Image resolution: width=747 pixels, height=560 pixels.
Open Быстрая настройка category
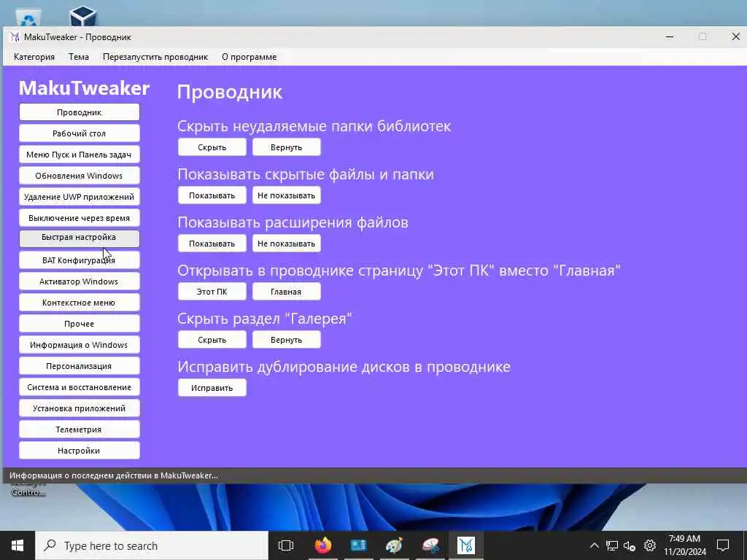[79, 238]
